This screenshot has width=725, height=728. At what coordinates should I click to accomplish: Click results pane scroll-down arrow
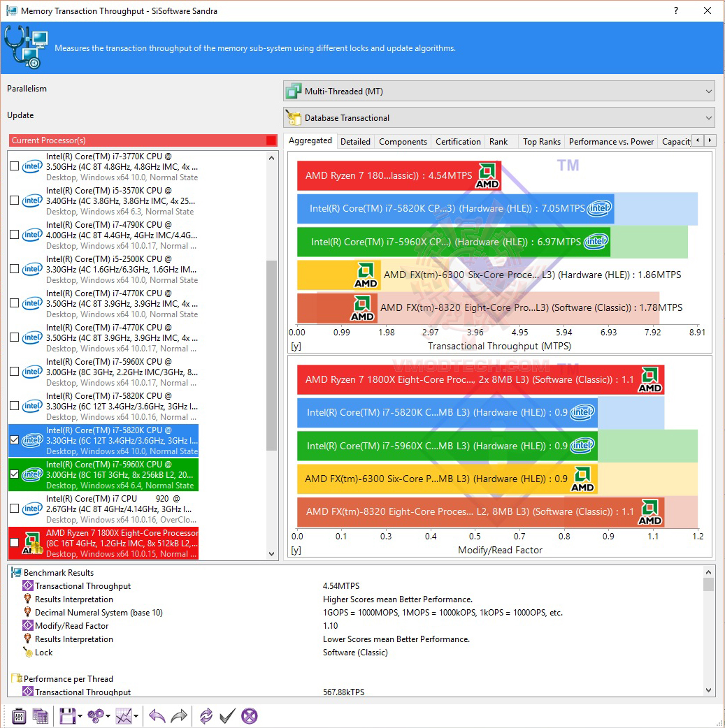708,690
